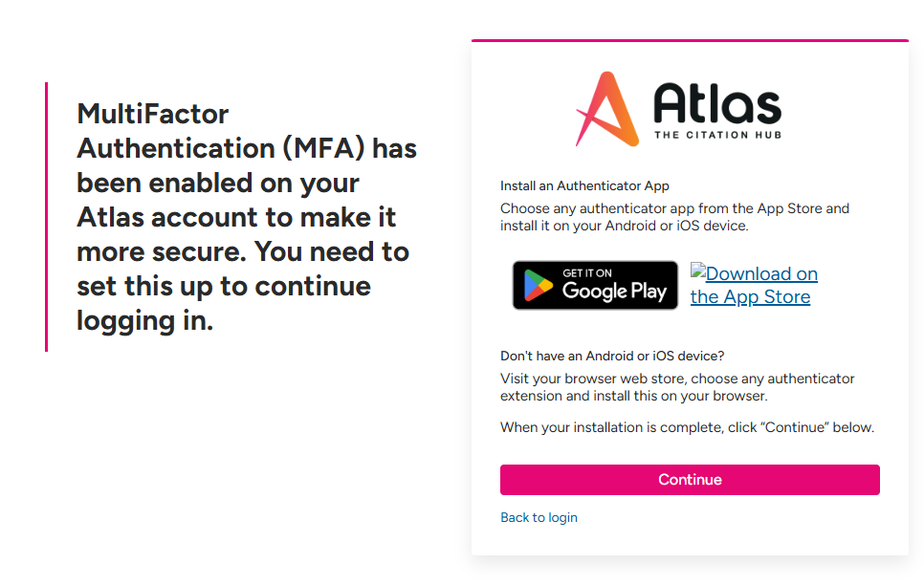Click THE CITATION HUB tagline under Atlas
The height and width of the screenshot is (585, 924).
[x=717, y=135]
